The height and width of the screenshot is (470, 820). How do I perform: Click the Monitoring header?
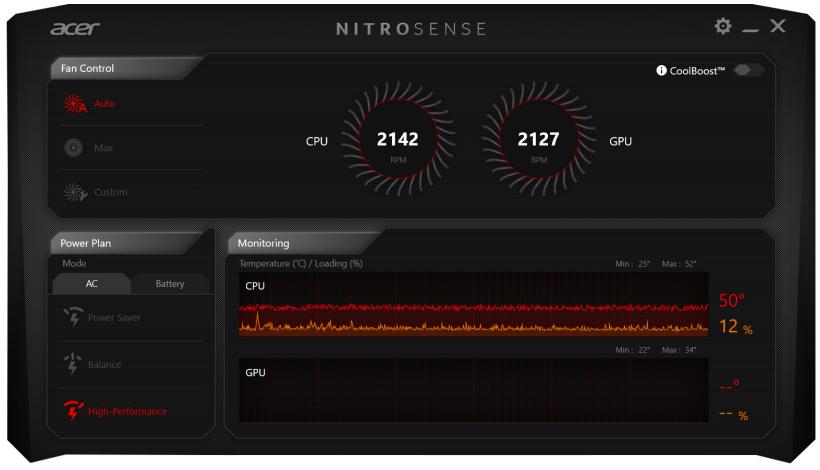[264, 243]
